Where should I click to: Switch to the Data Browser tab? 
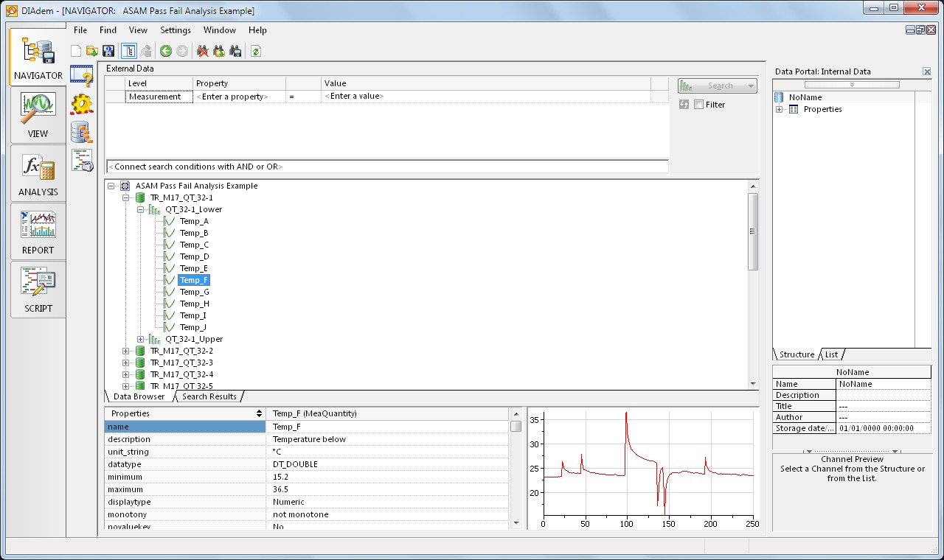139,396
